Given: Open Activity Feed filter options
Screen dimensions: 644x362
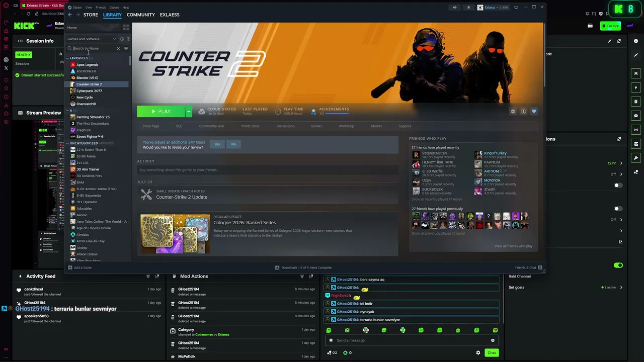Looking at the screenshot, I should 148,276.
